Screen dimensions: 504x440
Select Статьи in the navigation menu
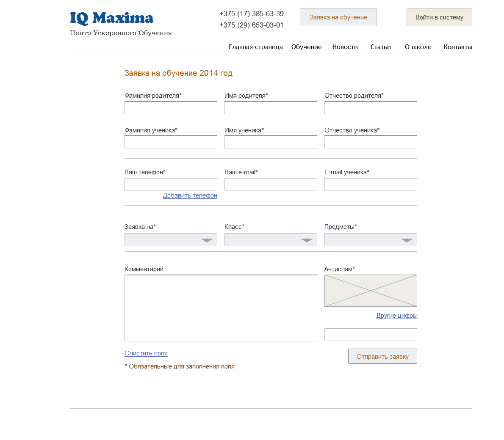pyautogui.click(x=381, y=47)
